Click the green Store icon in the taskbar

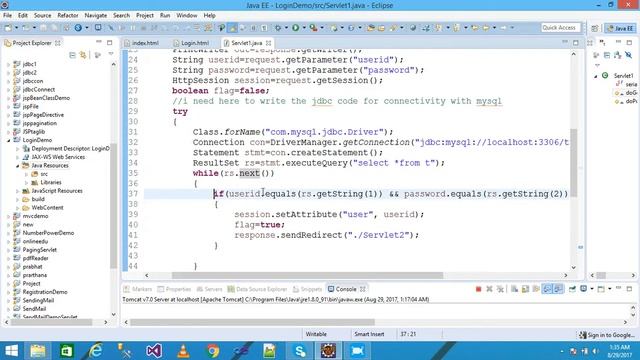coord(67,351)
